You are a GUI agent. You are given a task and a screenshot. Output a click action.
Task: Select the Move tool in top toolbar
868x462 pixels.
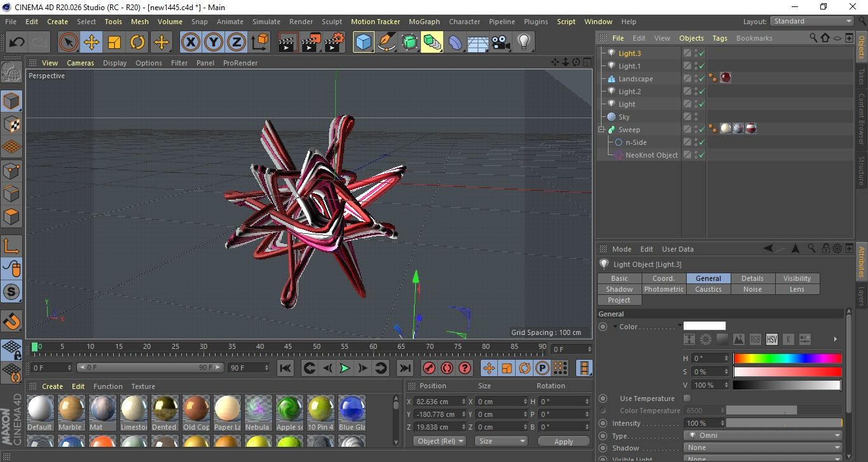tap(92, 43)
